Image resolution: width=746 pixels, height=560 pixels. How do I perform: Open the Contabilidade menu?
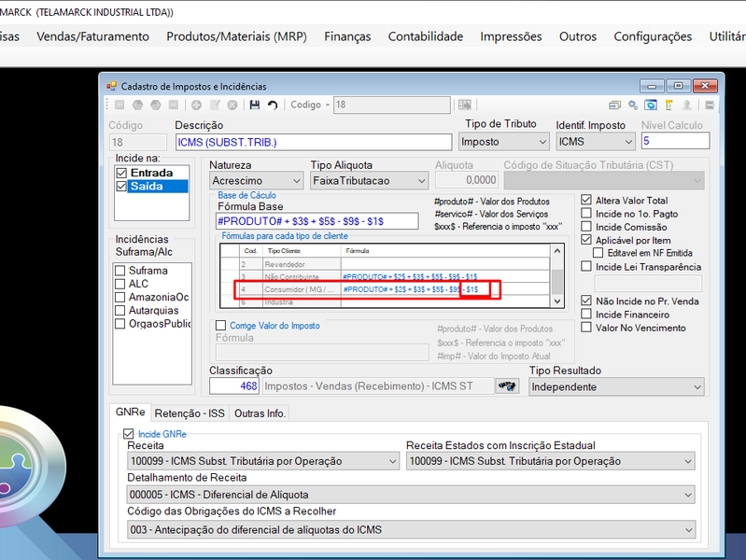coord(426,36)
